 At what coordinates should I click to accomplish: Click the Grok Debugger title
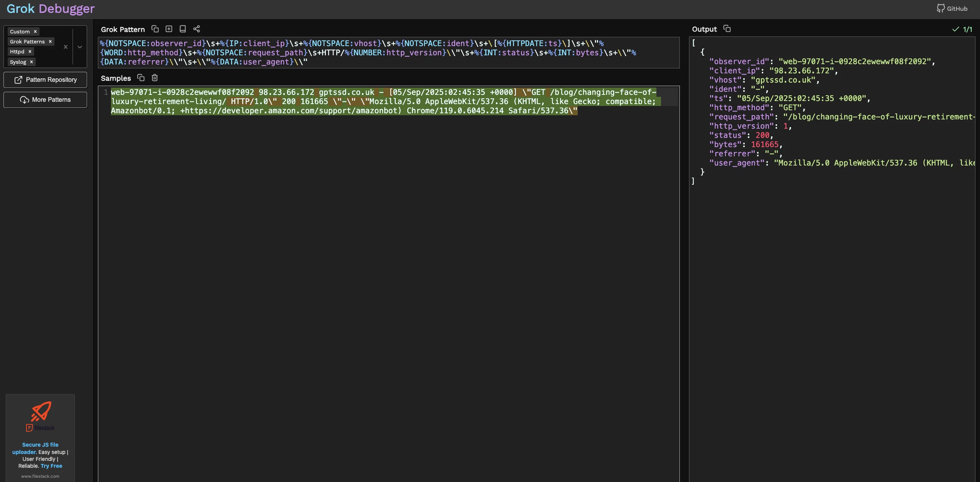click(51, 8)
